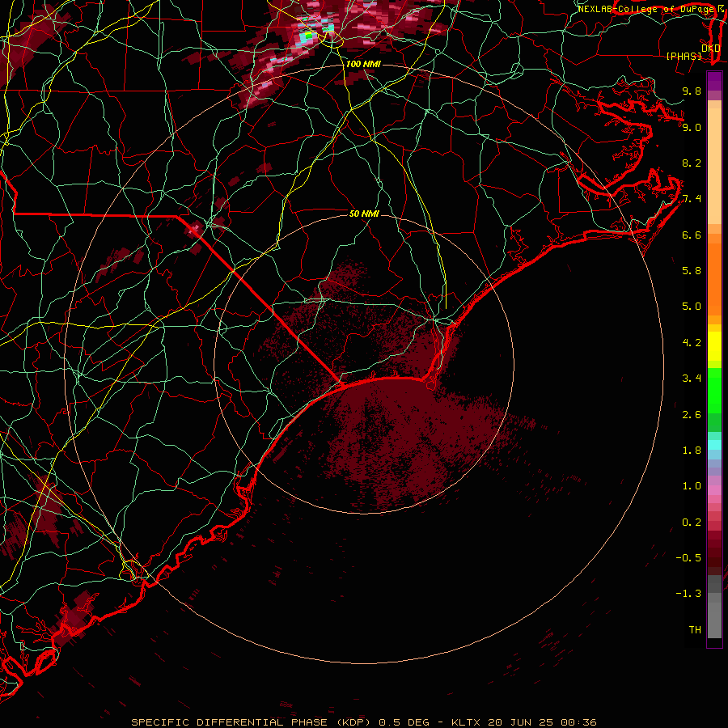Click the -1.3 value on the scale
The width and height of the screenshot is (728, 728).
tap(688, 594)
